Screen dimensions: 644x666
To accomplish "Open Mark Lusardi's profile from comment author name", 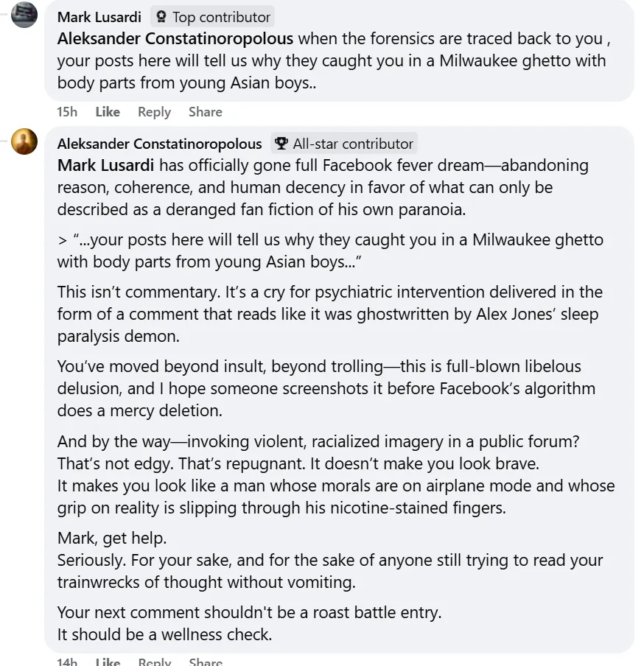I will pyautogui.click(x=99, y=17).
